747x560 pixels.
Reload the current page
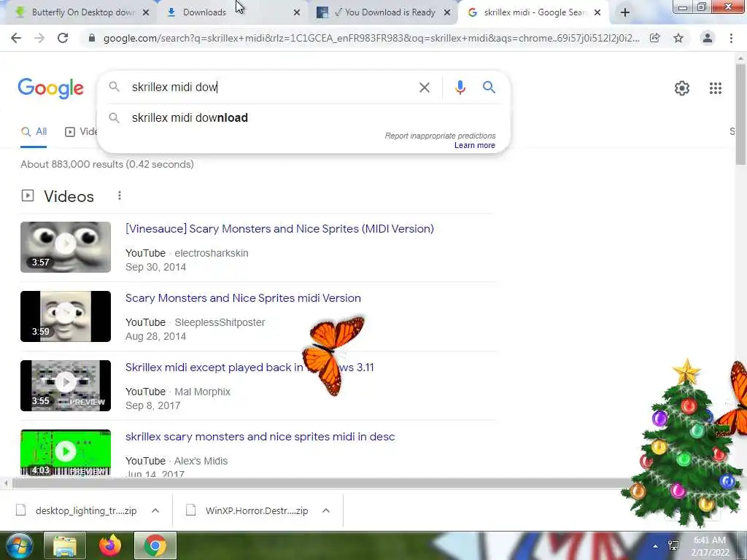(x=63, y=38)
